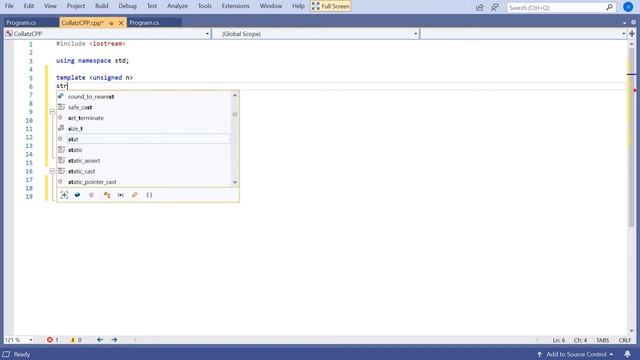Screen dimensions: 640x360
Task: Toggle the blue cube IntelliSense filter
Action: (x=78, y=195)
